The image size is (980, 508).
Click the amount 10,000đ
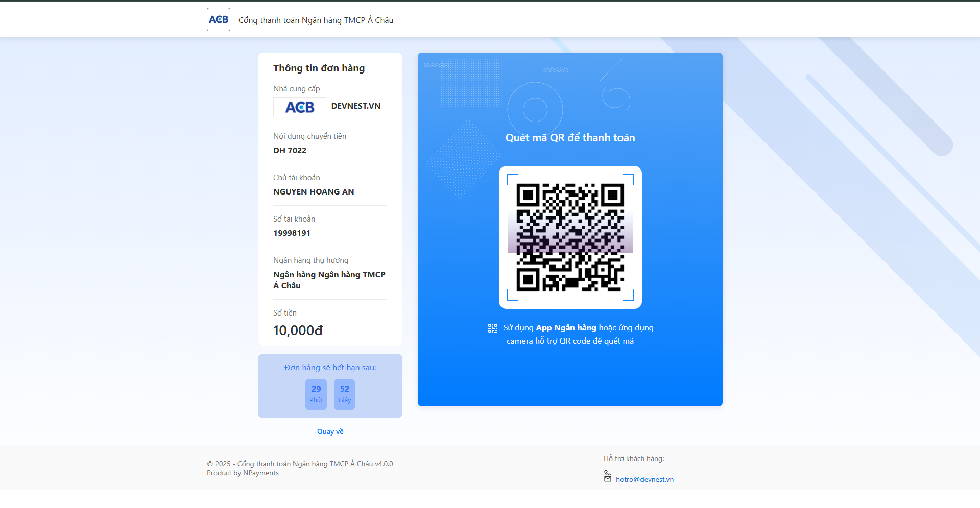point(298,330)
